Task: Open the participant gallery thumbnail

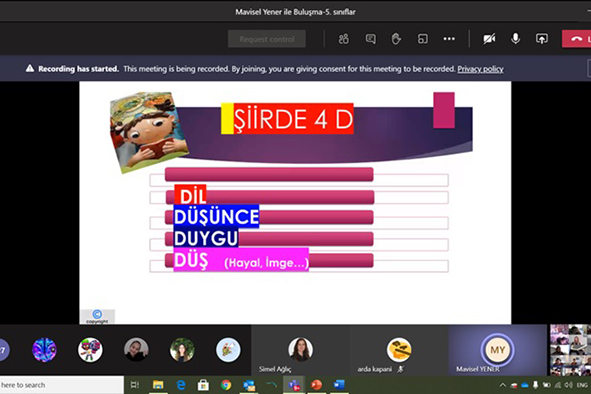Action: [x=570, y=350]
